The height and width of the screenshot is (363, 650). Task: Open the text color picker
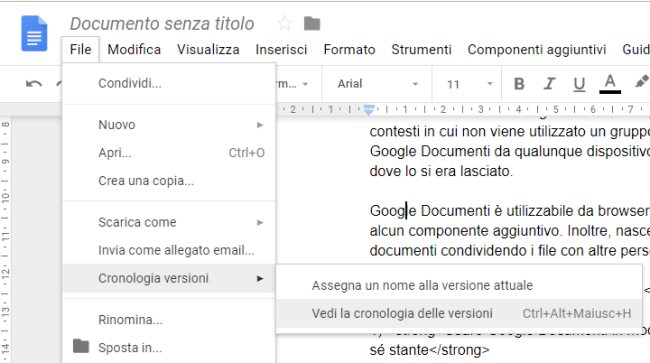coord(610,84)
